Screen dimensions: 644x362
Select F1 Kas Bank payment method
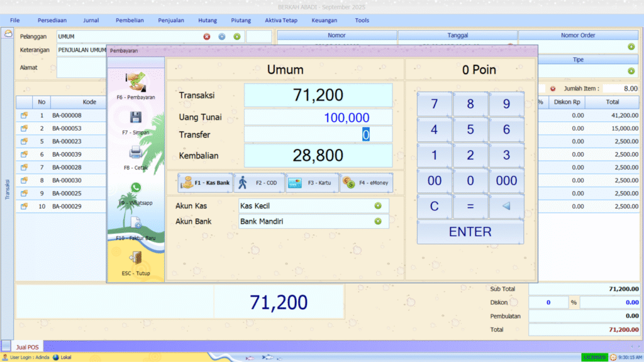[x=205, y=183]
